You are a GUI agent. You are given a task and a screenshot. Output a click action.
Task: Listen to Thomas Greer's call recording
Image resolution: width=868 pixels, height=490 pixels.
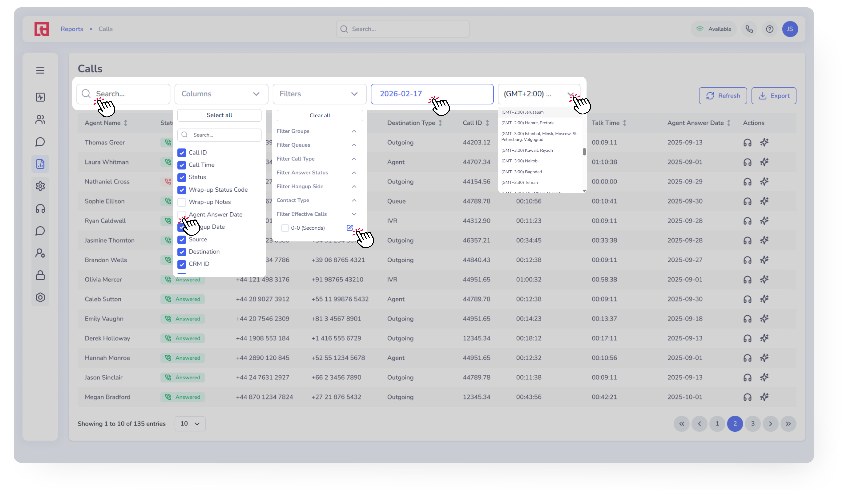point(747,143)
